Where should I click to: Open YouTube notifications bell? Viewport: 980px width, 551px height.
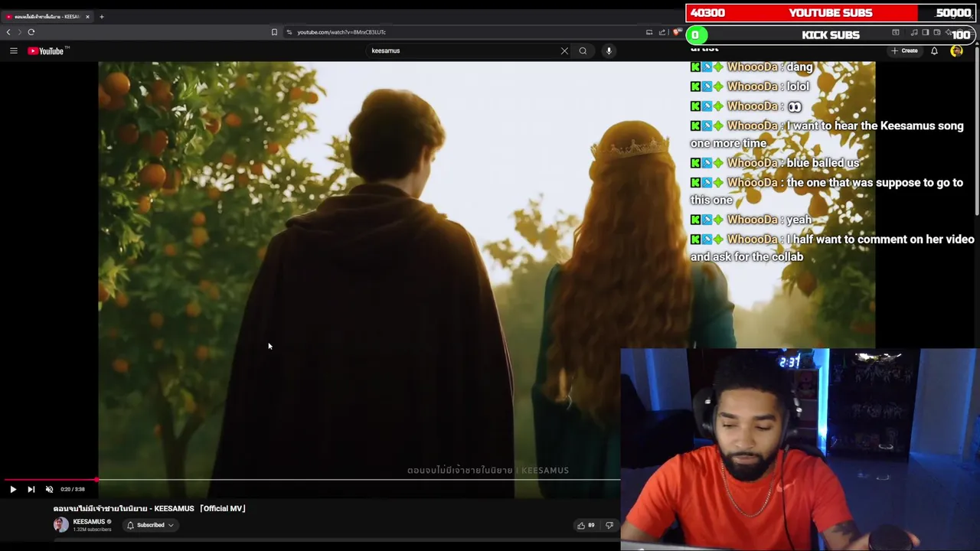934,51
